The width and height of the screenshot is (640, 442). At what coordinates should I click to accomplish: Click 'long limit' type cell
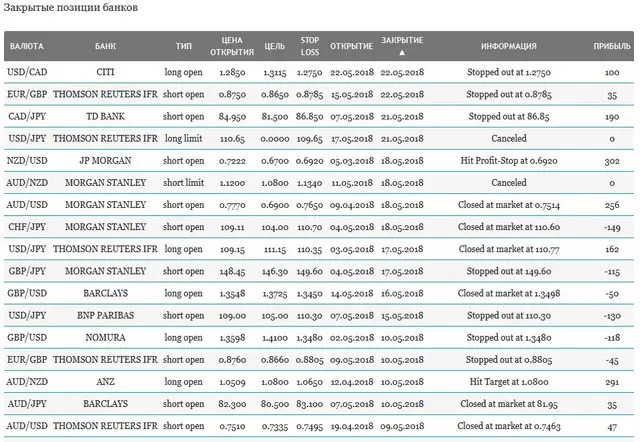pos(184,138)
